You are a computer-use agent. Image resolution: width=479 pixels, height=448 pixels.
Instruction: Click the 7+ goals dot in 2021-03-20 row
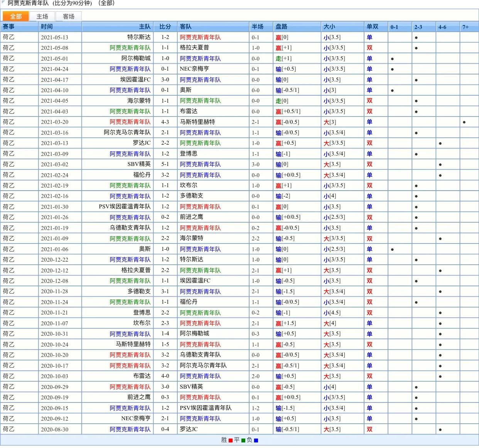point(464,122)
